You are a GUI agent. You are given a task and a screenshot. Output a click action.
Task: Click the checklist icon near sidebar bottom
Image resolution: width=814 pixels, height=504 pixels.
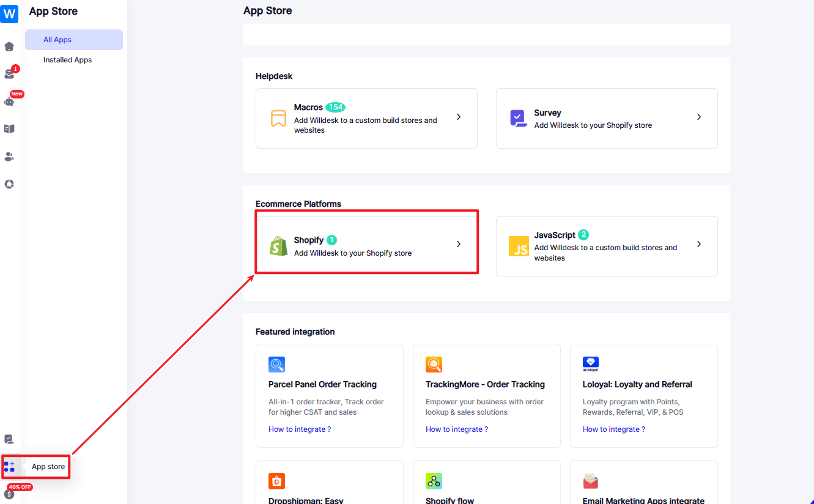[9, 439]
